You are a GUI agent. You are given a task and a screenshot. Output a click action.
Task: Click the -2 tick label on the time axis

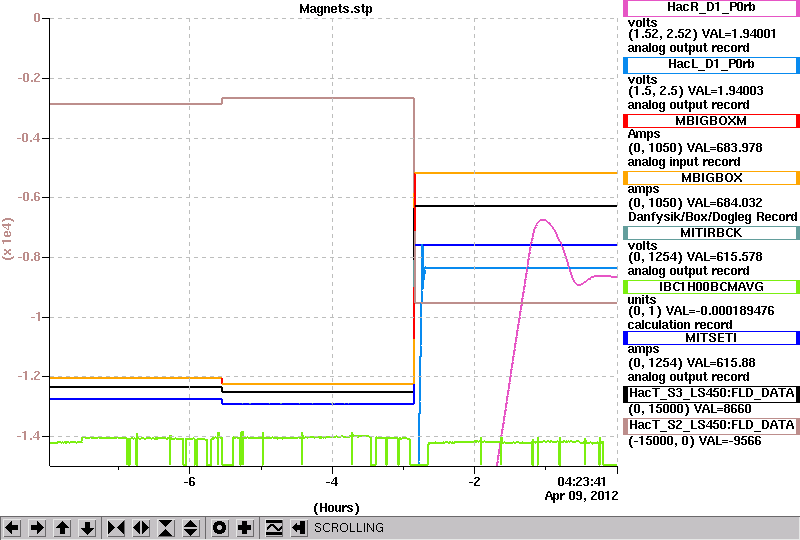474,482
